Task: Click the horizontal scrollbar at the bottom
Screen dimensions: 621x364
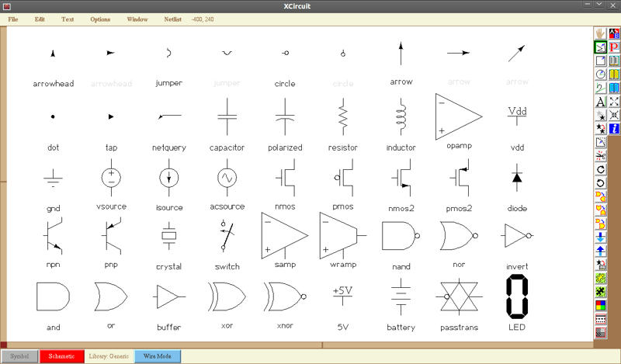Action: [x=300, y=345]
